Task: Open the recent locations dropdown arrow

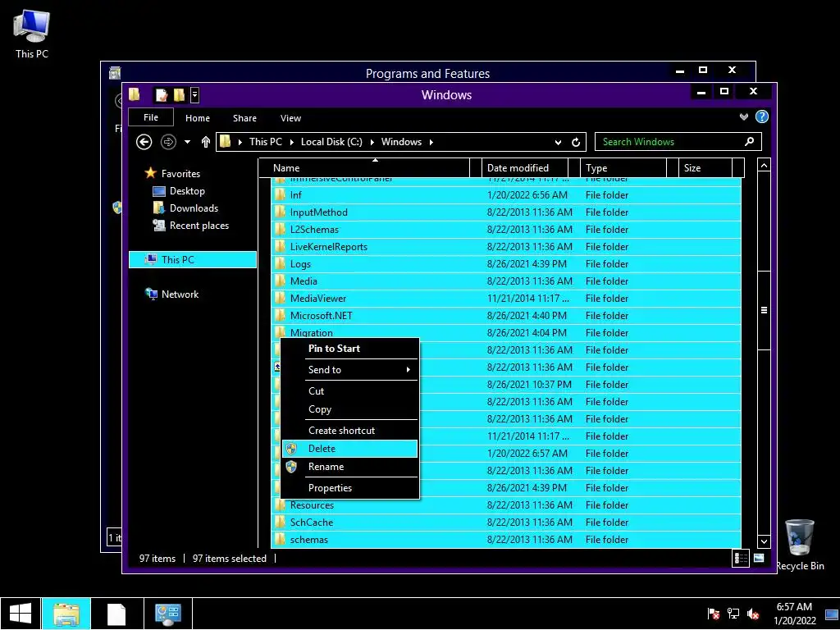Action: 187,142
